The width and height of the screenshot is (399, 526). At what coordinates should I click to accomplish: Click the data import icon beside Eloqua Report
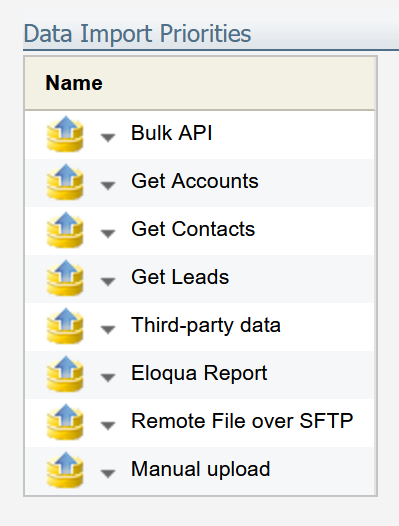[65, 374]
